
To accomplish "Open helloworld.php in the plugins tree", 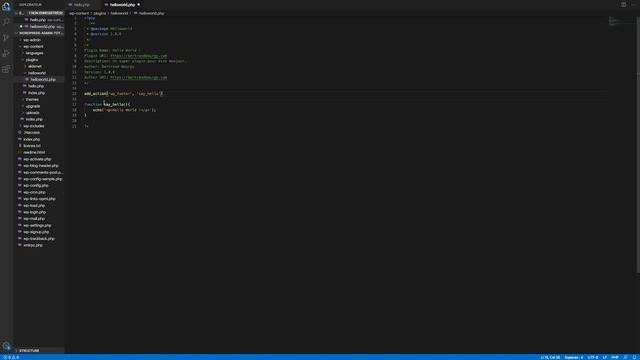I will pyautogui.click(x=43, y=80).
